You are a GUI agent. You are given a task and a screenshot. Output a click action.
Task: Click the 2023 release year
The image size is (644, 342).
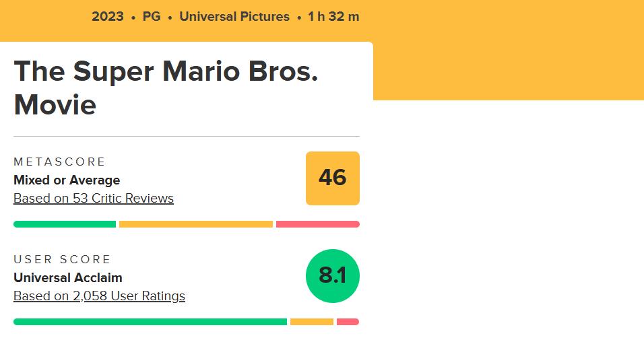point(108,17)
